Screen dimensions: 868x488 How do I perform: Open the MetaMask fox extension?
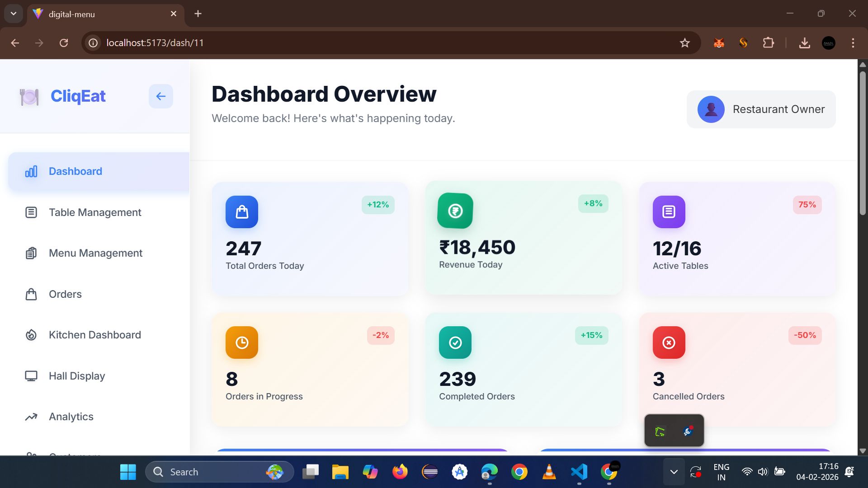719,43
